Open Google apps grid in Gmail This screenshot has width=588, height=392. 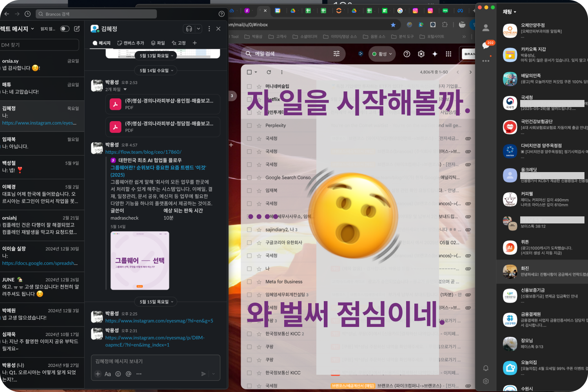point(448,54)
